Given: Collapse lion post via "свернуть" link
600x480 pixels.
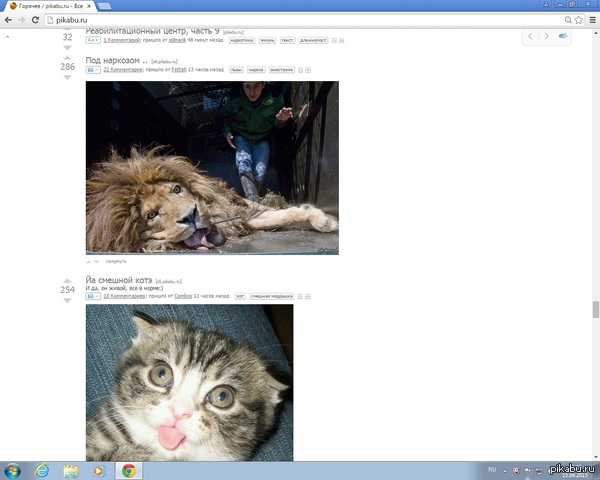Looking at the screenshot, I should [116, 261].
